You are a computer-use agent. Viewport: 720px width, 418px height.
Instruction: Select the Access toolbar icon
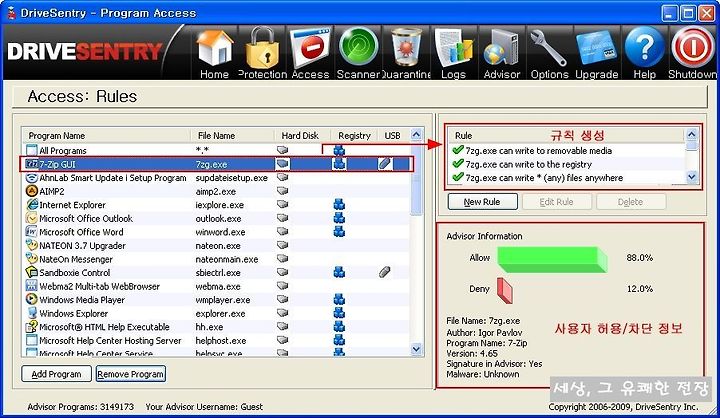coord(310,53)
